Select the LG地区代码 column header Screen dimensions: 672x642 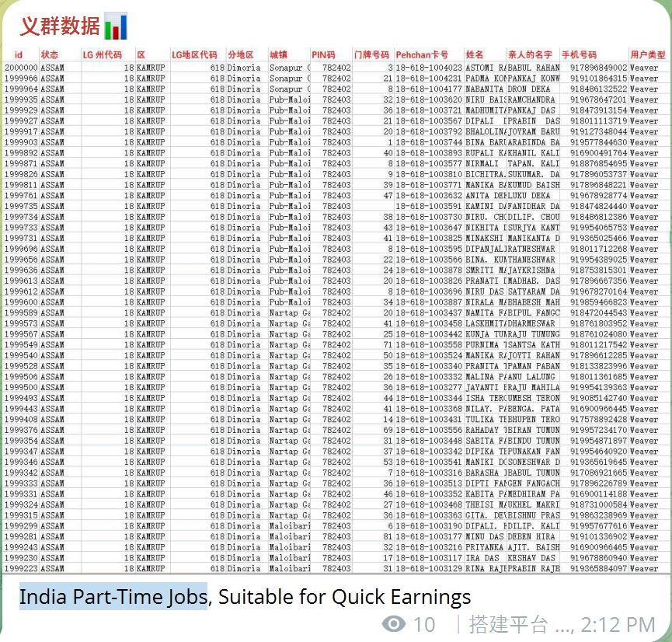(194, 55)
